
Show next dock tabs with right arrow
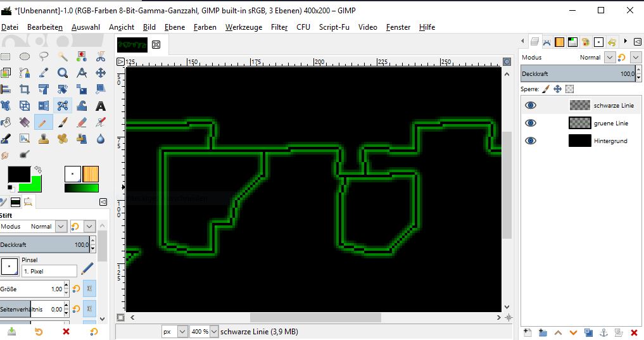(x=626, y=41)
